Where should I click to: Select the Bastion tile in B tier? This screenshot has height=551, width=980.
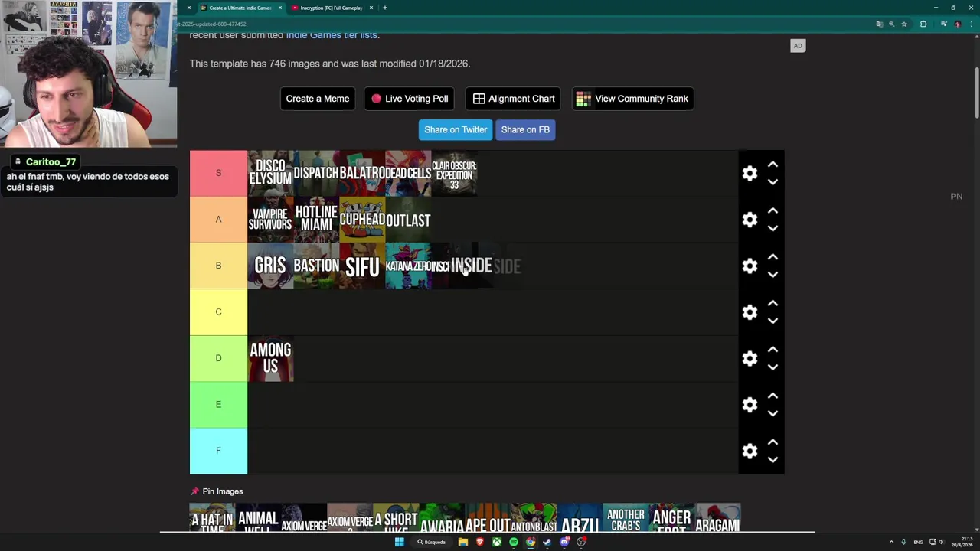click(316, 266)
